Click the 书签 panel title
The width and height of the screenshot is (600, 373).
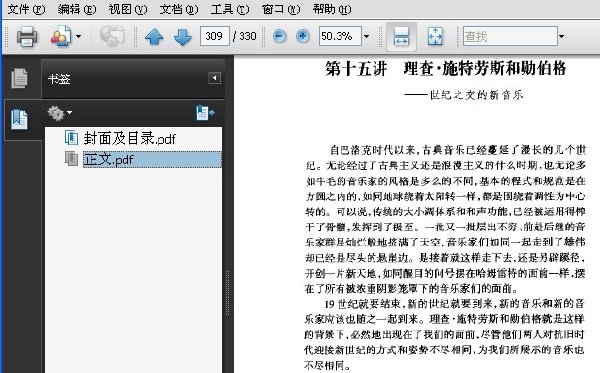(59, 79)
